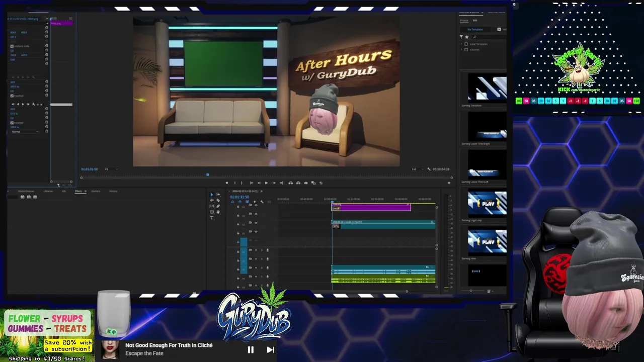644x362 pixels.
Task: Step back one frame in Program Monitor
Action: point(259,183)
